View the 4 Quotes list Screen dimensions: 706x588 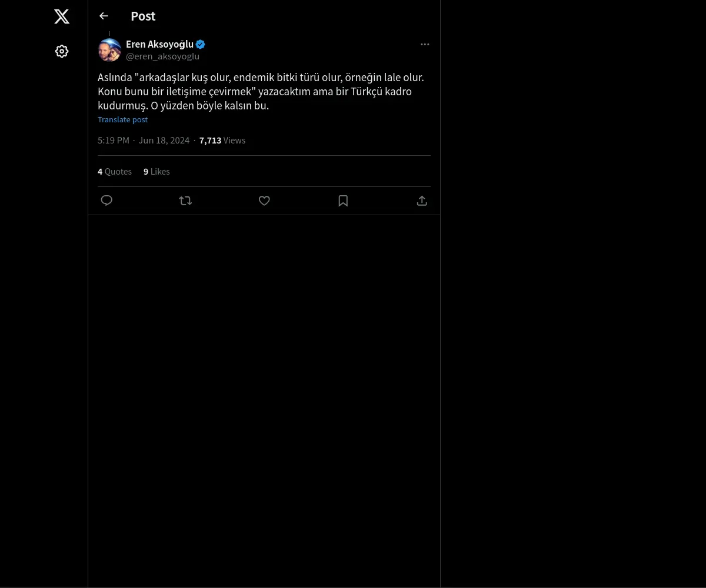pos(115,172)
